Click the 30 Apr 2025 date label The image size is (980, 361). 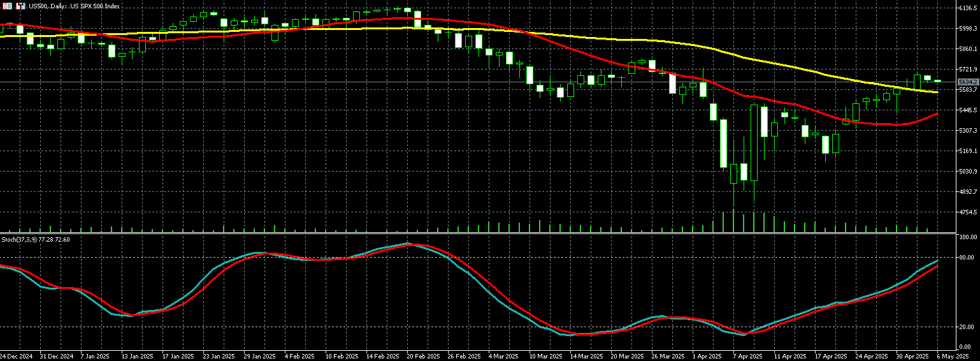tap(911, 356)
